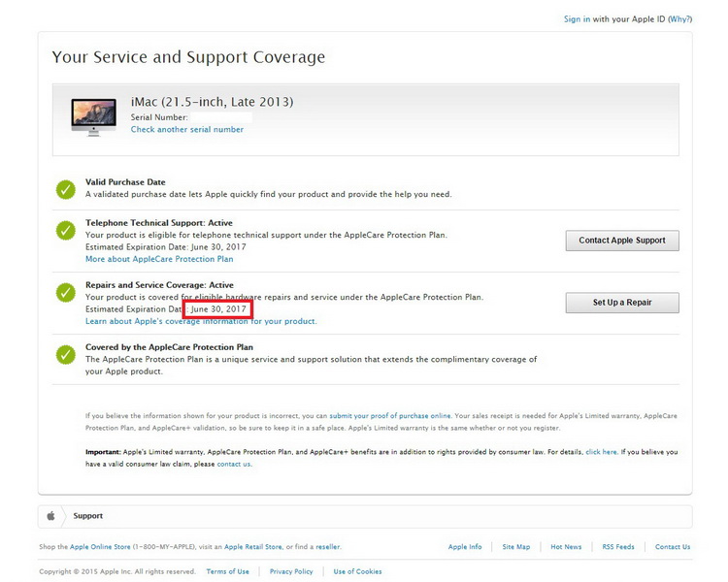This screenshot has height=582, width=728.
Task: Click the Apple logo in Support breadcrumb
Action: pyautogui.click(x=51, y=516)
